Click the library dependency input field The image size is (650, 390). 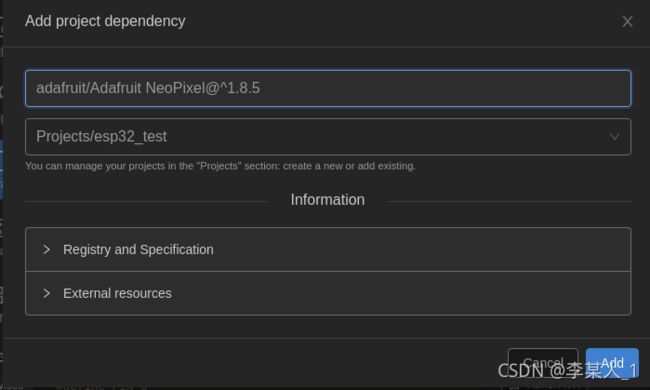(x=328, y=88)
